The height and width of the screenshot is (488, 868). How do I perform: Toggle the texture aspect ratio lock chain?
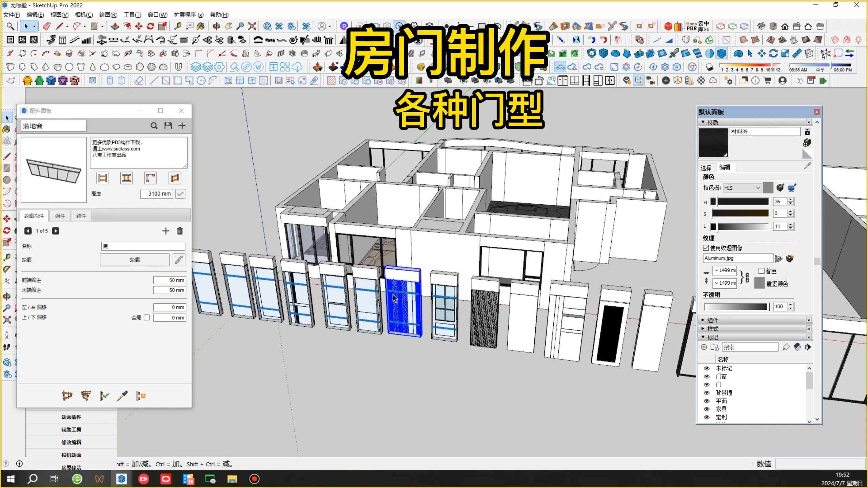[x=747, y=277]
